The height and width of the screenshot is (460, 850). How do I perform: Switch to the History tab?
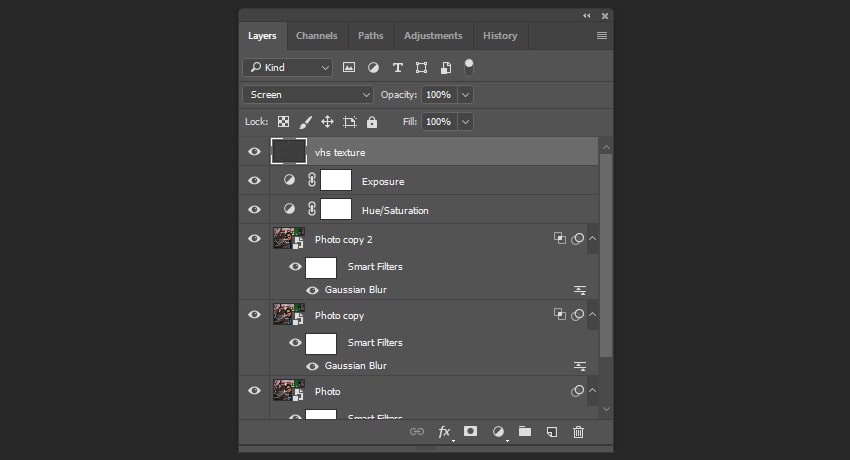[500, 36]
